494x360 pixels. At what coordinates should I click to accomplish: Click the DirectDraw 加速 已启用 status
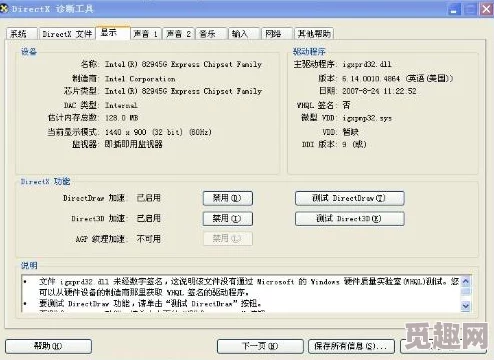coord(149,198)
